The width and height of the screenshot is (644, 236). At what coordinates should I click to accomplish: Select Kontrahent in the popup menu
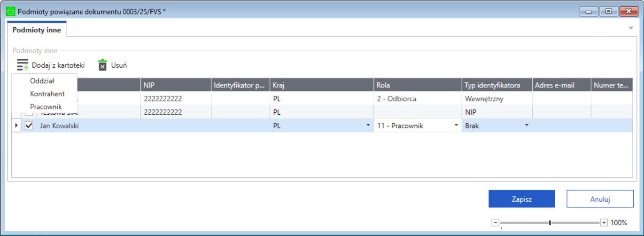pos(47,94)
